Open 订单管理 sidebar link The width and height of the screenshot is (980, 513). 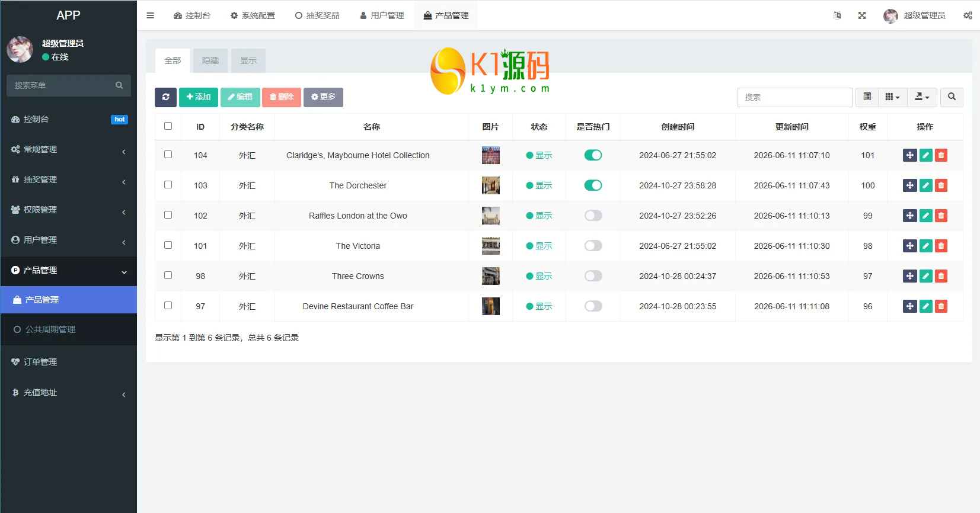click(x=68, y=363)
